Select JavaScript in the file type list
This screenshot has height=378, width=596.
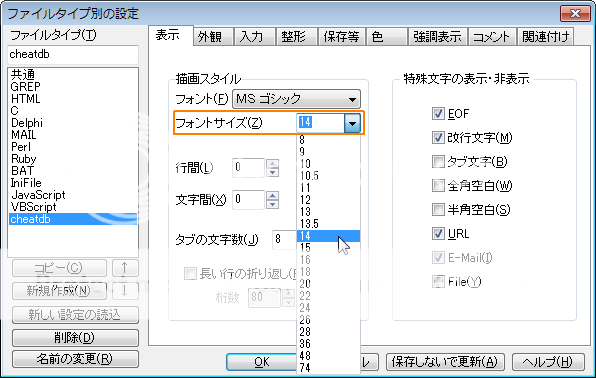73,195
